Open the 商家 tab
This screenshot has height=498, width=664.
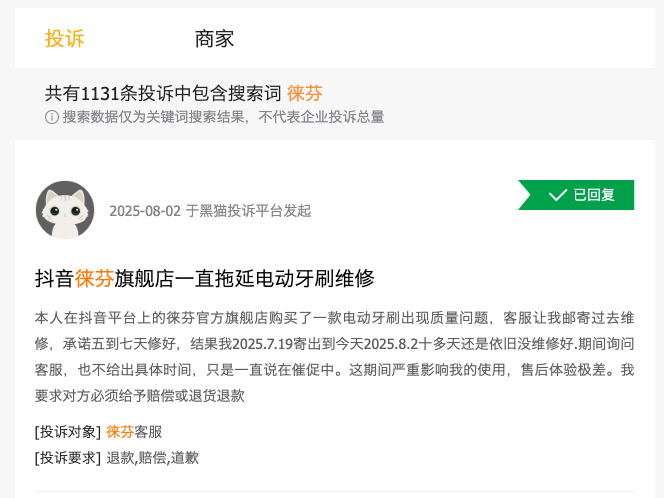214,39
